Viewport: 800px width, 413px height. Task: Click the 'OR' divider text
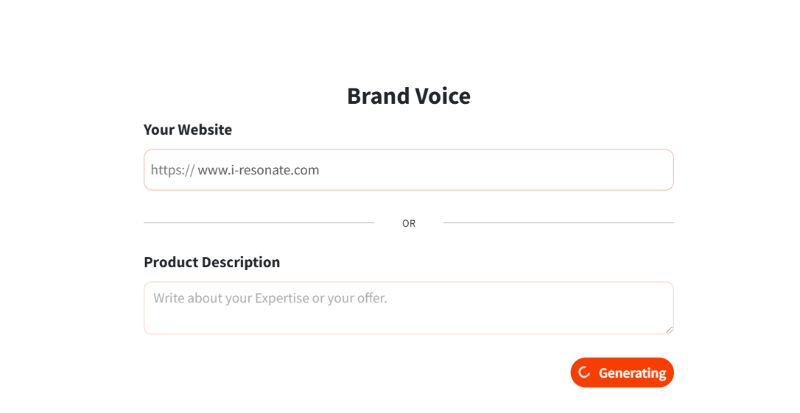409,223
